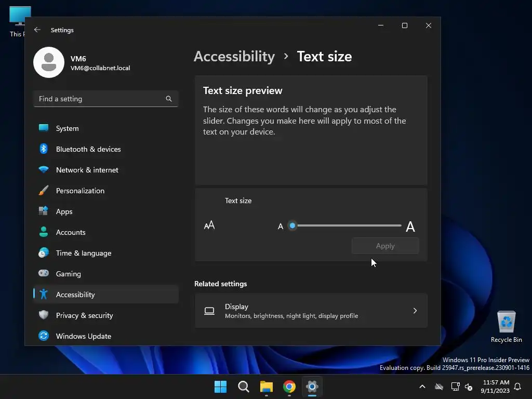Go back using the Settings back arrow
The height and width of the screenshot is (399, 532).
(x=37, y=30)
